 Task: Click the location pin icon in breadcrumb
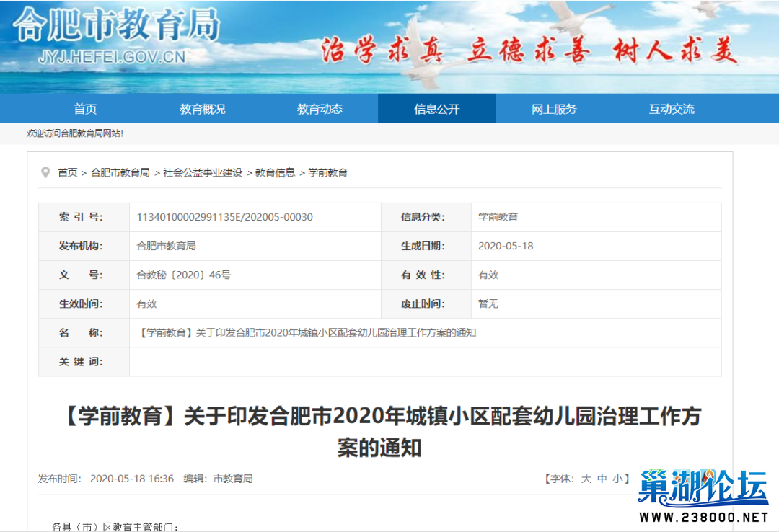(x=45, y=172)
